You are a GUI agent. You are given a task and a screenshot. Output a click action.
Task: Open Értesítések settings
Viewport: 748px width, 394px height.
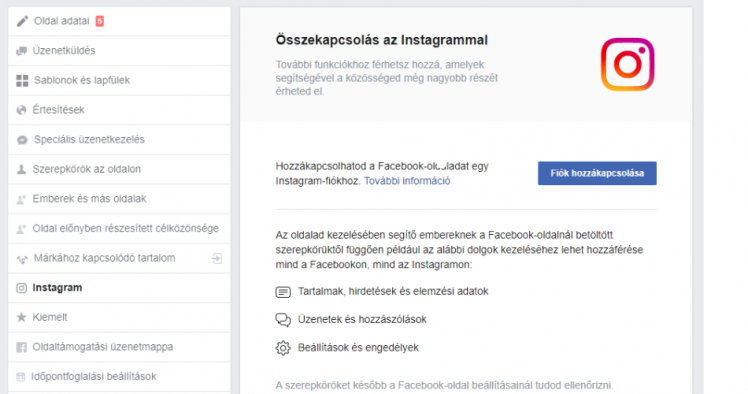pyautogui.click(x=119, y=110)
